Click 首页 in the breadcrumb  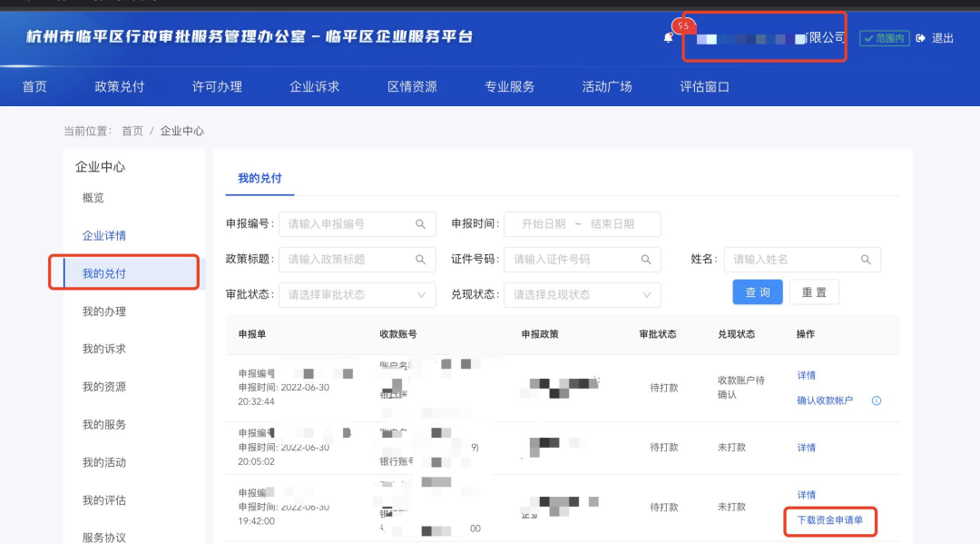(132, 131)
